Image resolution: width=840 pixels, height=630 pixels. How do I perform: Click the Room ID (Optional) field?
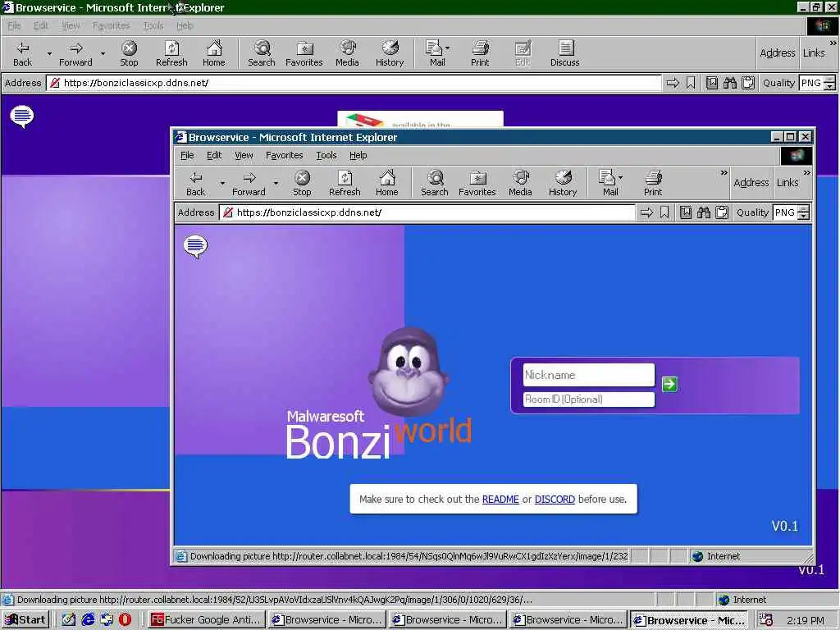tap(589, 399)
